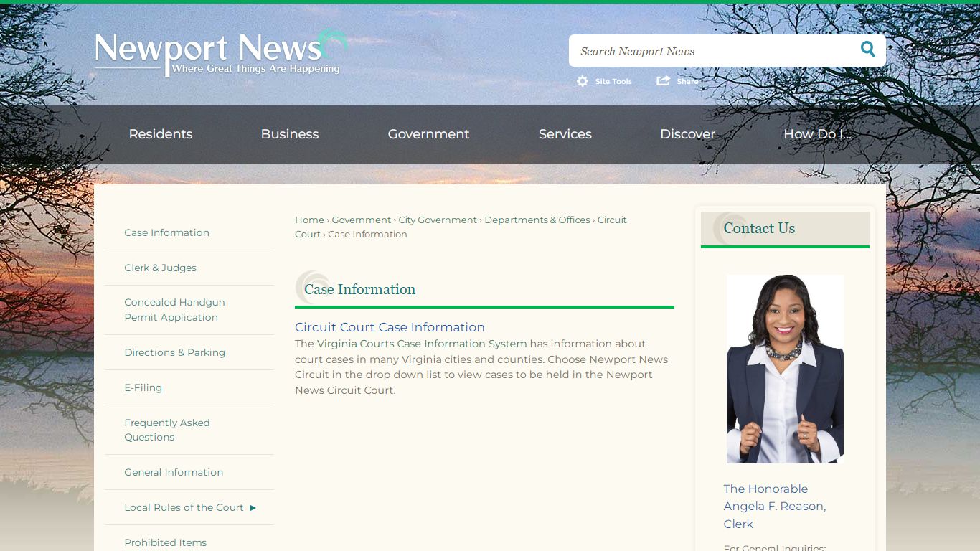Image resolution: width=980 pixels, height=551 pixels.
Task: Open the Government menu
Action: [428, 134]
